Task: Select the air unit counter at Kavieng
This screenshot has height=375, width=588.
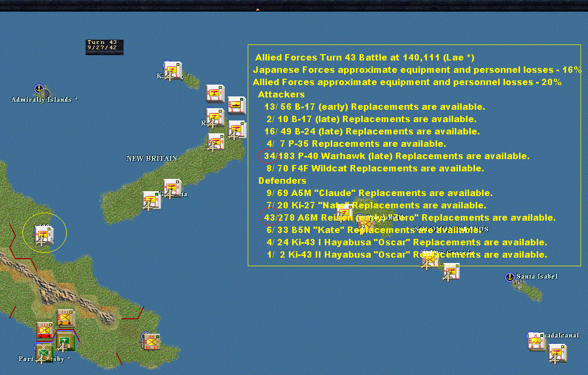Action: [x=172, y=70]
